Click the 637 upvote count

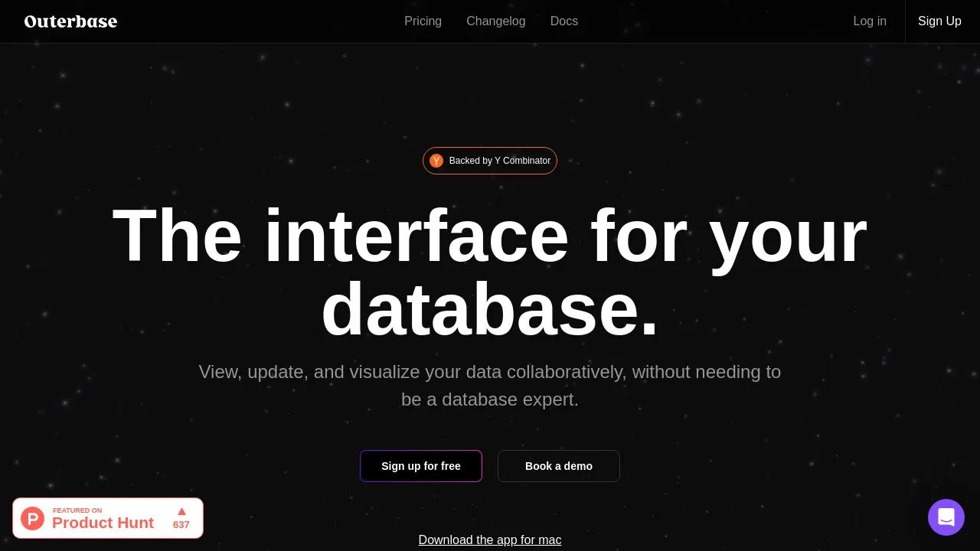pos(181,525)
